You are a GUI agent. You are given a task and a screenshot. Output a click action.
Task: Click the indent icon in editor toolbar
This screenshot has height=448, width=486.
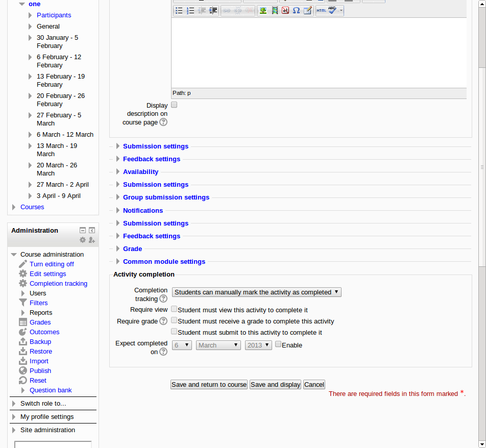pos(213,11)
